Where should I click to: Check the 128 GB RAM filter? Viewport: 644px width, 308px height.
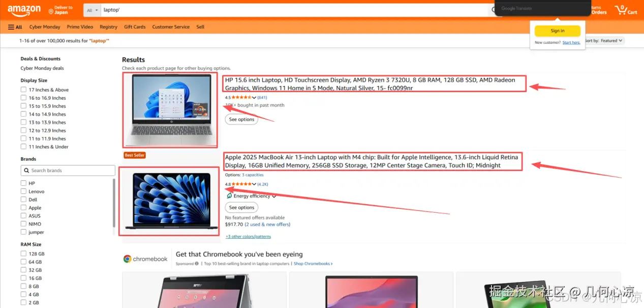pyautogui.click(x=23, y=254)
